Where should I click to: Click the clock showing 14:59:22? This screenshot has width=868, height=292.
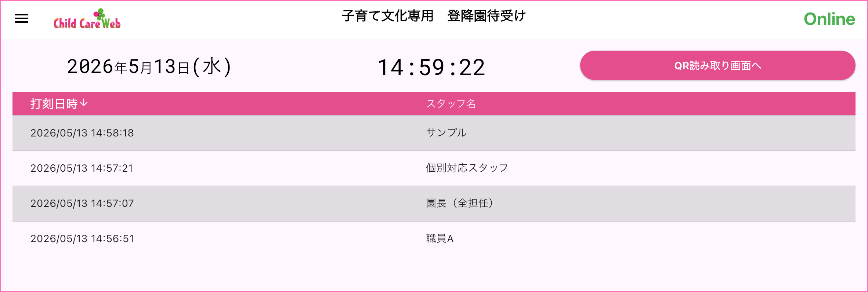(x=431, y=67)
